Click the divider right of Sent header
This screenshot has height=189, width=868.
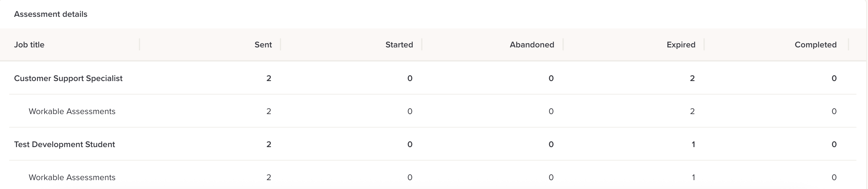tap(280, 45)
